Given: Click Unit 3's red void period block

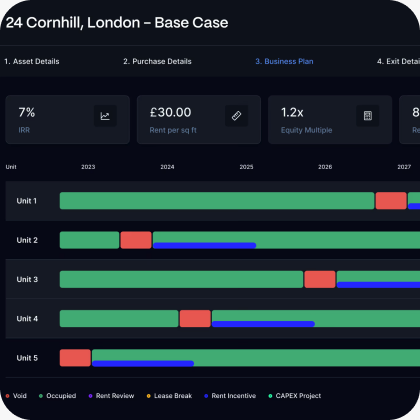Looking at the screenshot, I should [x=320, y=279].
